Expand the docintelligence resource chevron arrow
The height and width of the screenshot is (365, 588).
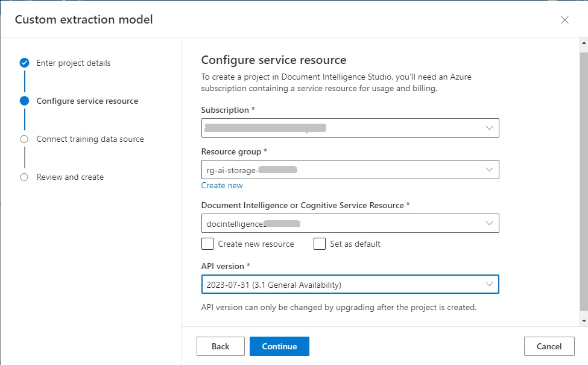tap(489, 223)
